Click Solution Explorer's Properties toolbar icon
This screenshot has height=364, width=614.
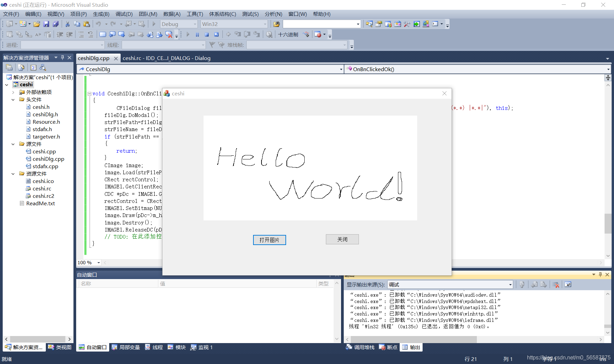[9, 67]
